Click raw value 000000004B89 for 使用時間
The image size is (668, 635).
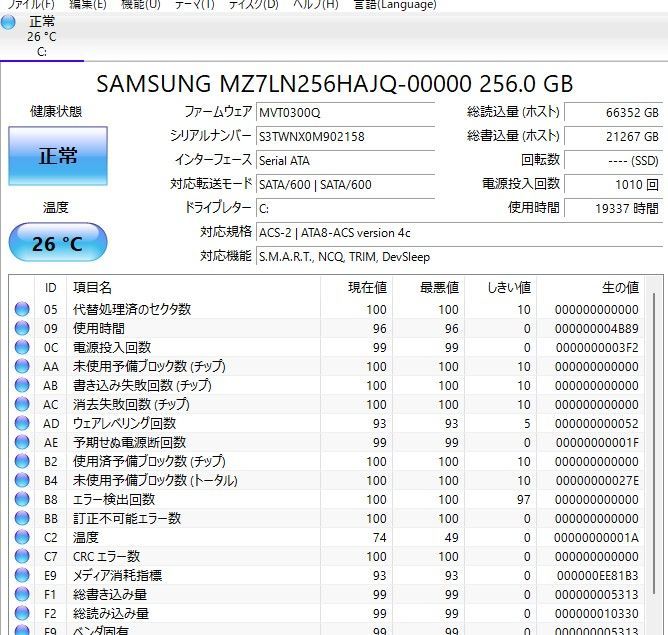(x=597, y=329)
